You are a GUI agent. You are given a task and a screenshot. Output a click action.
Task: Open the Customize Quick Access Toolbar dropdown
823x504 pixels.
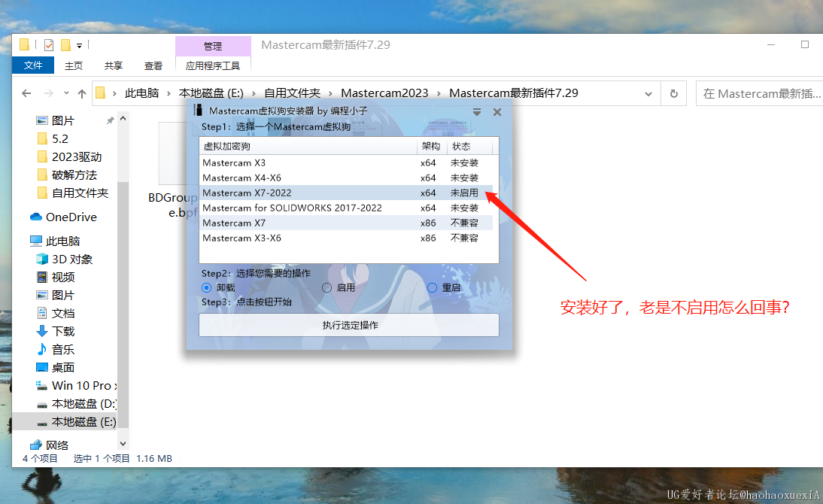(x=79, y=46)
